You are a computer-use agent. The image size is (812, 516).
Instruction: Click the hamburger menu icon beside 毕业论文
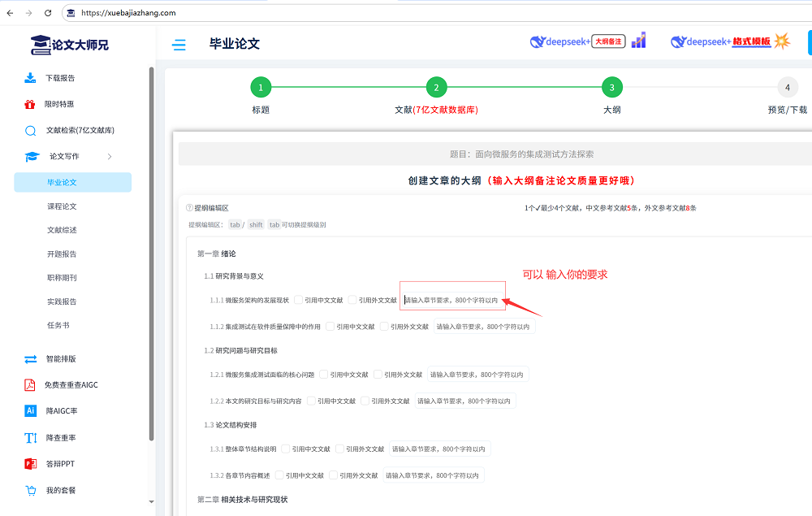click(179, 45)
